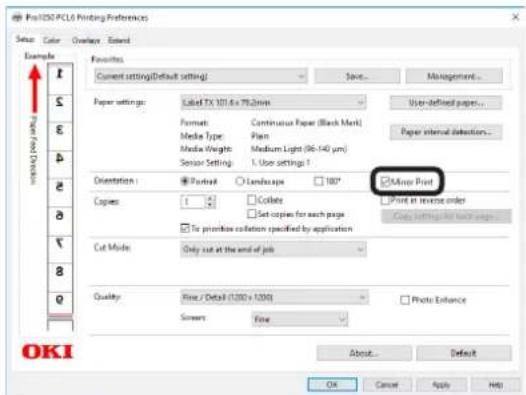Click the Default button
526x395 pixels.
[x=464, y=353]
